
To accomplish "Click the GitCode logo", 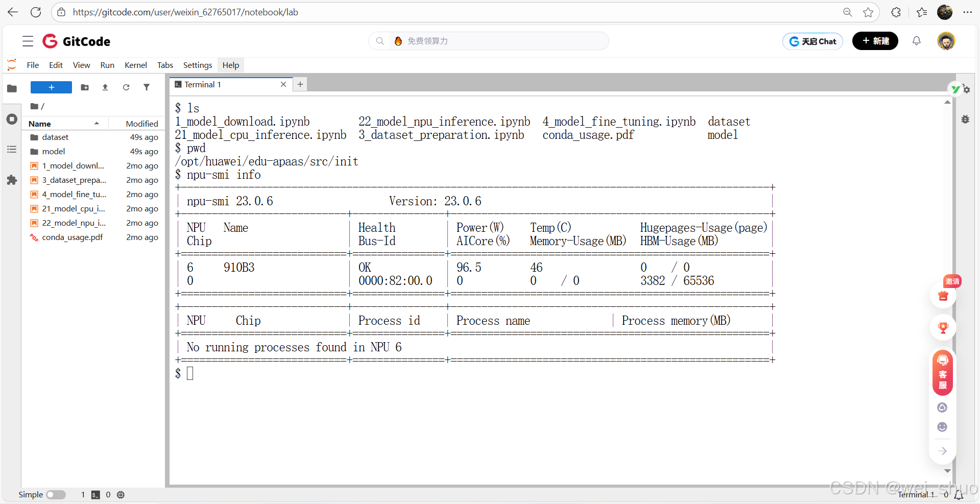I will (76, 41).
